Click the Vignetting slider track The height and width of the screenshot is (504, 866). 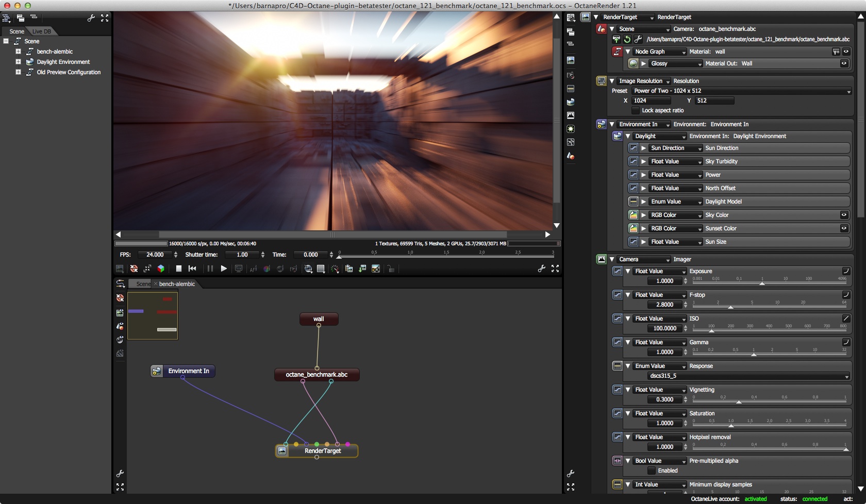[769, 401]
